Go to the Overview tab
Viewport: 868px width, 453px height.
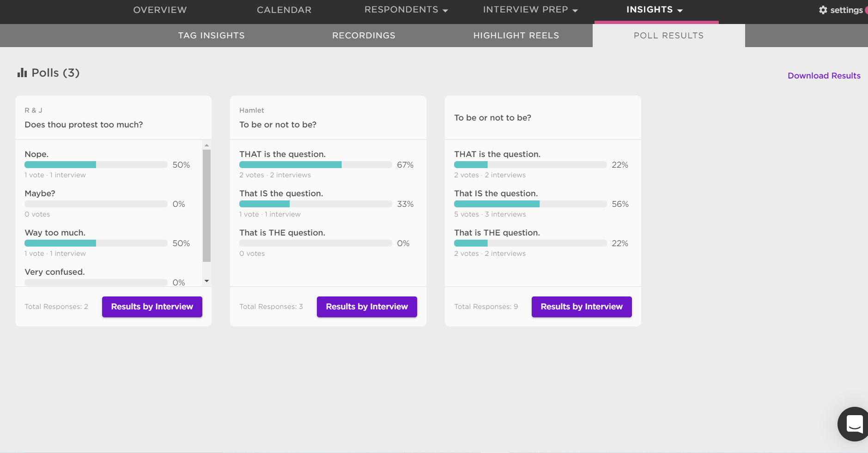tap(160, 10)
